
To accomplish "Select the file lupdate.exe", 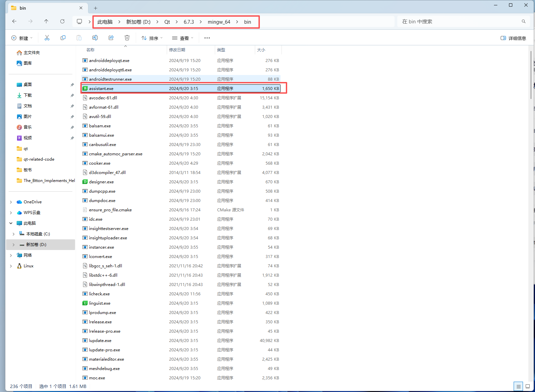I will [181, 341].
